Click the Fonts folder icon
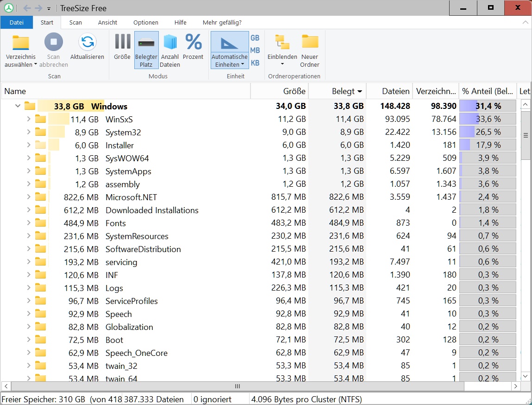 tap(41, 223)
